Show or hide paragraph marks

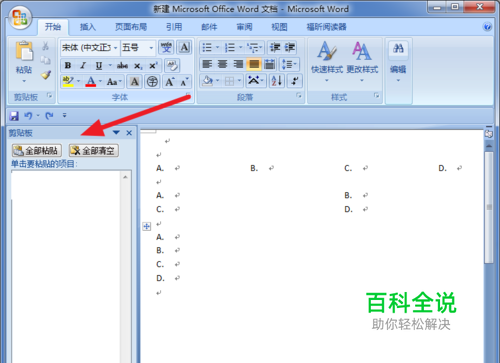click(x=294, y=81)
